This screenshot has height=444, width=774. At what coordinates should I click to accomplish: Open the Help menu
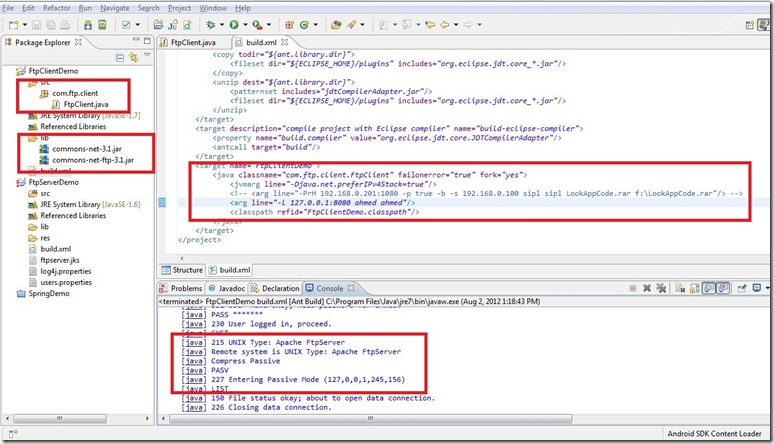(x=242, y=8)
